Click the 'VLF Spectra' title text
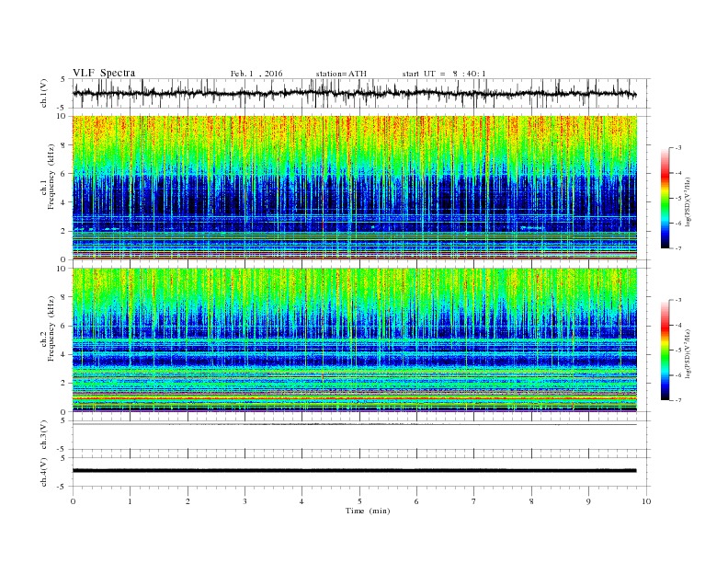This screenshot has height=563, width=728. pos(104,73)
